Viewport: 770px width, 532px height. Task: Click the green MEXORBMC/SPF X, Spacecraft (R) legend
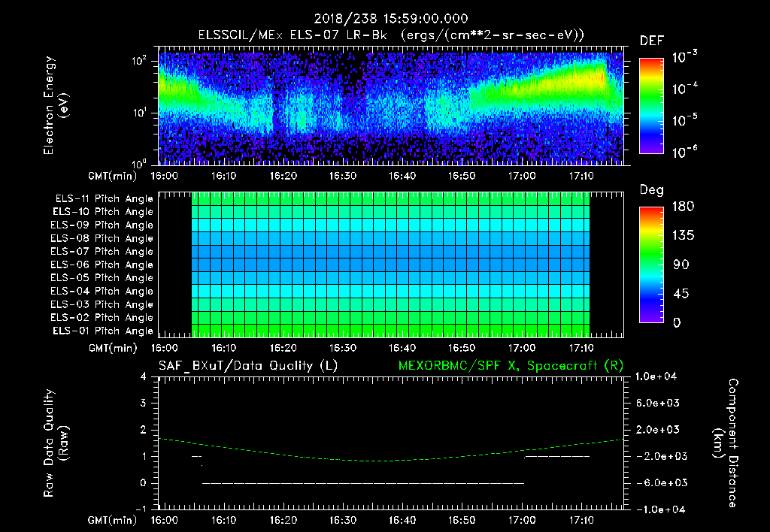(511, 366)
